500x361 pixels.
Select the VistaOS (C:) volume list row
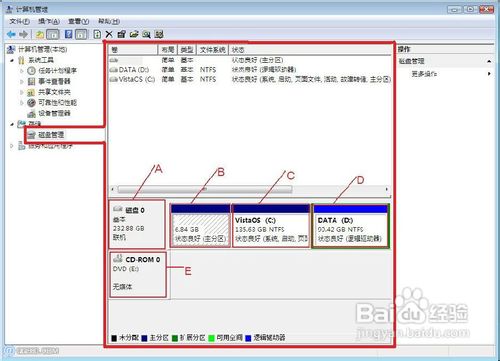(x=250, y=80)
